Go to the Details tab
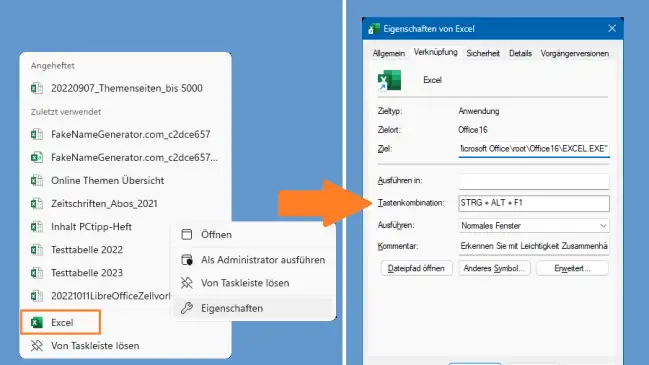The height and width of the screenshot is (365, 649). [520, 53]
